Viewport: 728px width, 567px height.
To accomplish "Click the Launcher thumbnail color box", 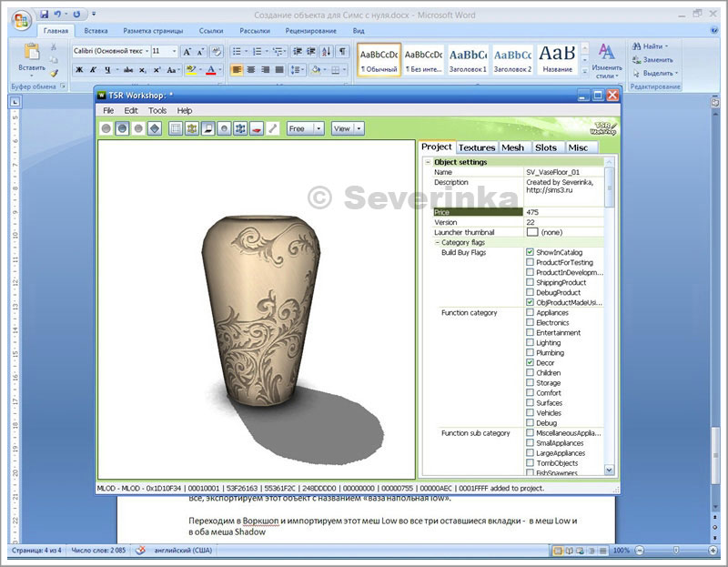I will coord(531,232).
